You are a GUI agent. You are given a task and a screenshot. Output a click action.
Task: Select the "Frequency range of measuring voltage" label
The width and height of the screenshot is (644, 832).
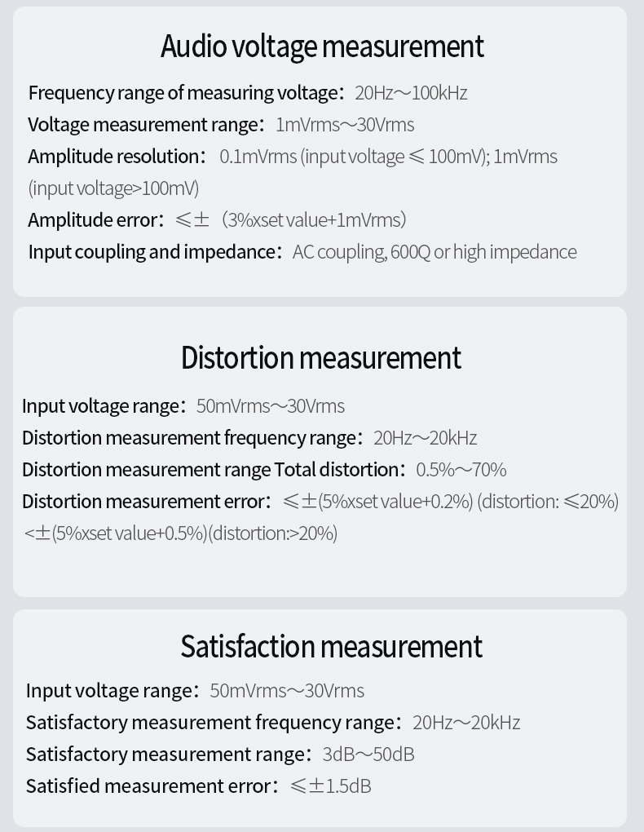click(183, 93)
